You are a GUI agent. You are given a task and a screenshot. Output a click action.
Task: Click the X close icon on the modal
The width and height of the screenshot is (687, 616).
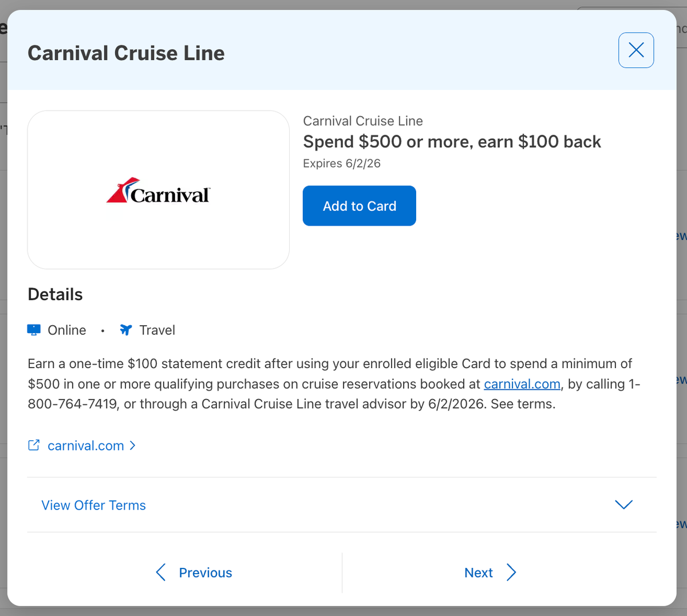click(x=635, y=50)
